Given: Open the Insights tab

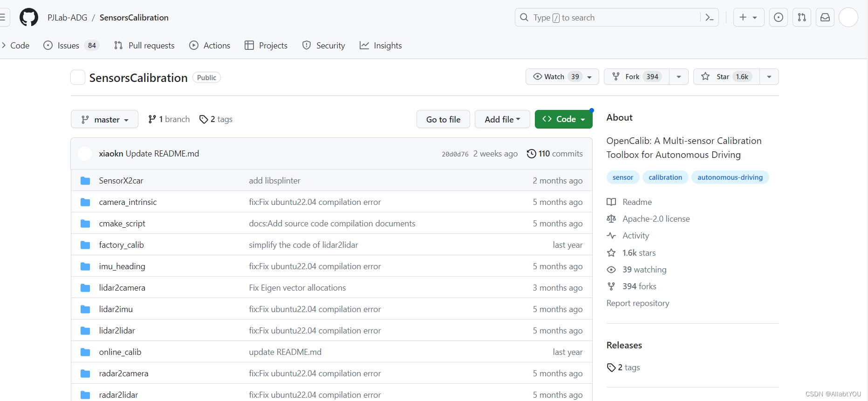Looking at the screenshot, I should click(381, 45).
